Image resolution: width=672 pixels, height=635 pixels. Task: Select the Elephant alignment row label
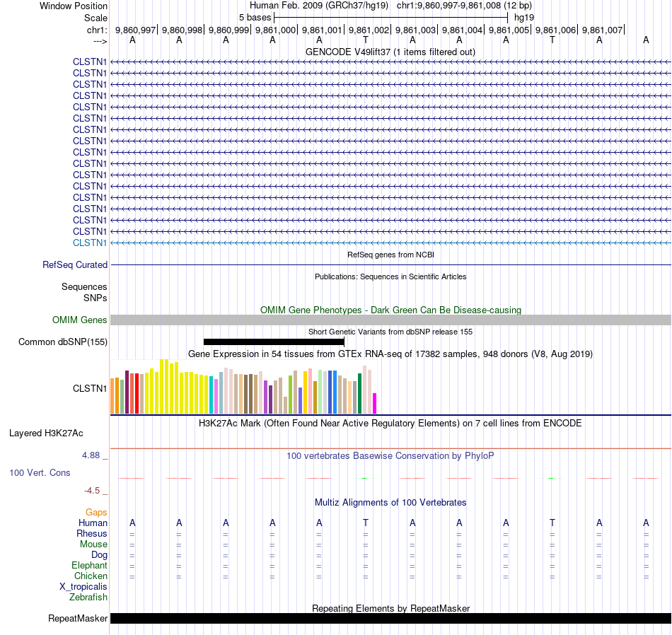coord(89,566)
